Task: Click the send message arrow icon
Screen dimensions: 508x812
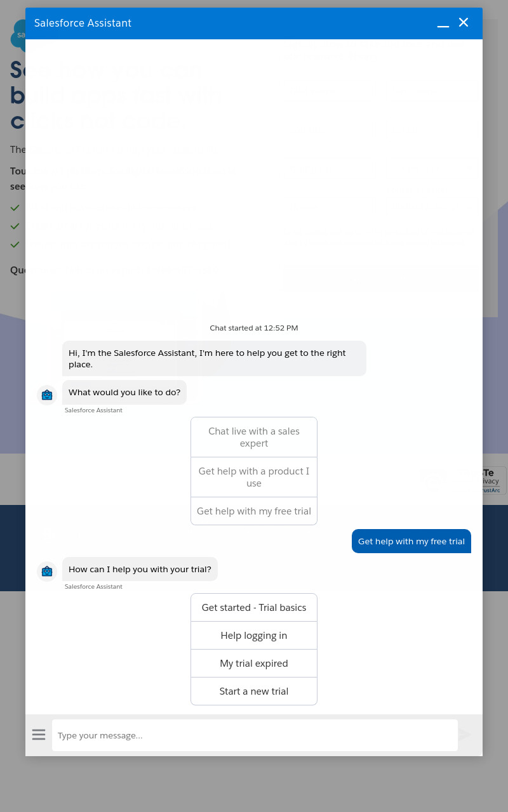Action: 465,735
